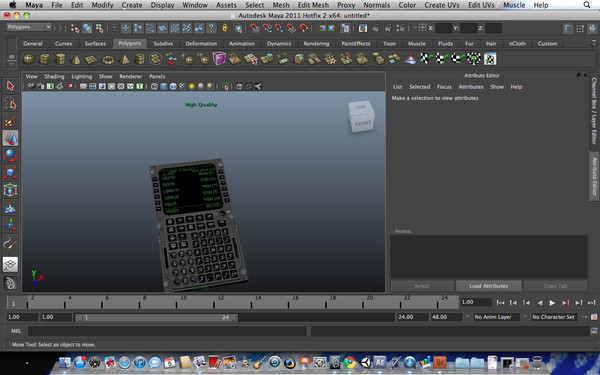Click the checkered UV shelf icon on far right
Screen dimensions: 600x375
(x=490, y=59)
